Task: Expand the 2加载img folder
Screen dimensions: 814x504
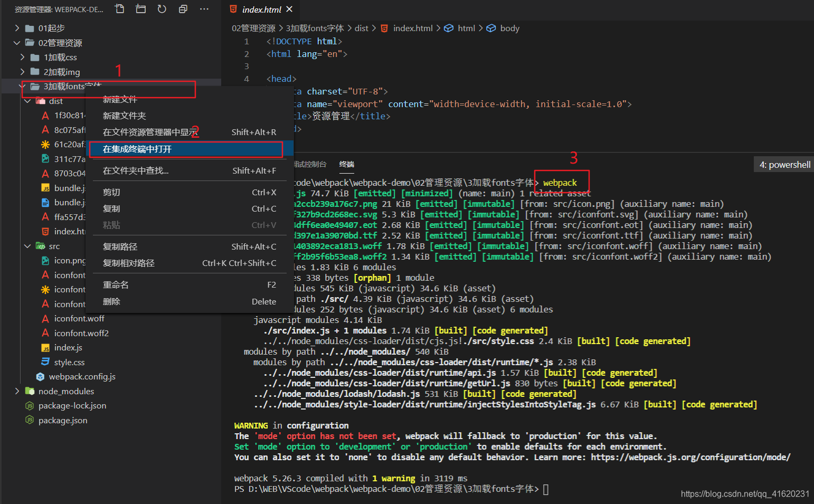Action: pos(22,72)
